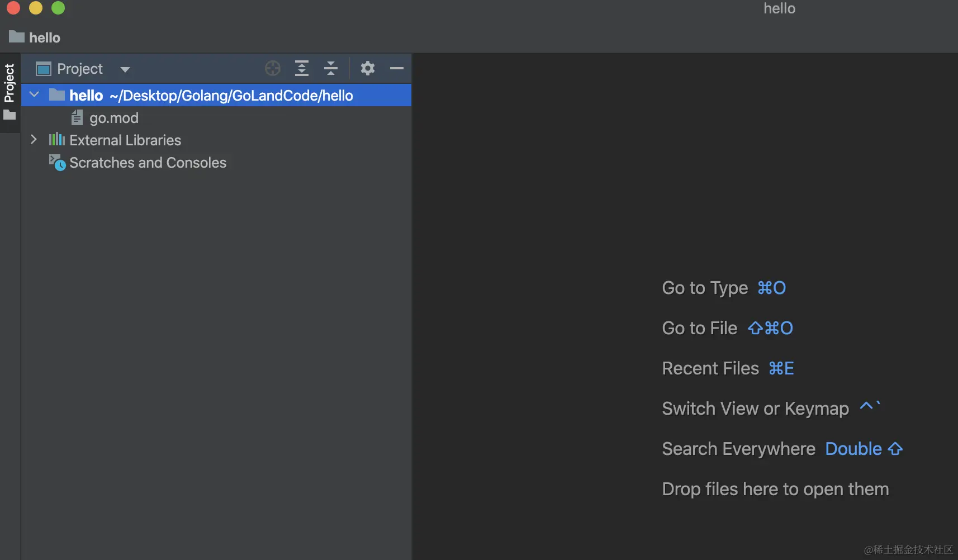The image size is (958, 560).
Task: Click the External Libraries bars icon
Action: click(x=56, y=139)
